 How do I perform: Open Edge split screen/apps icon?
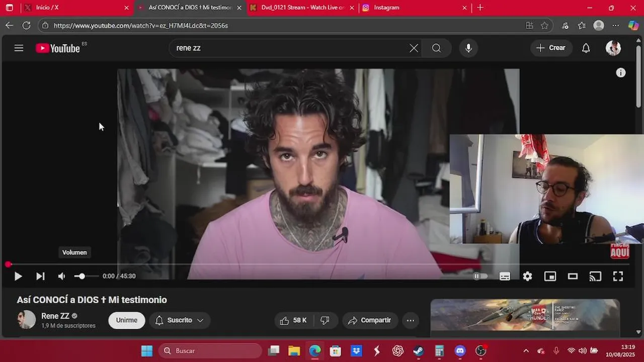pos(529,25)
